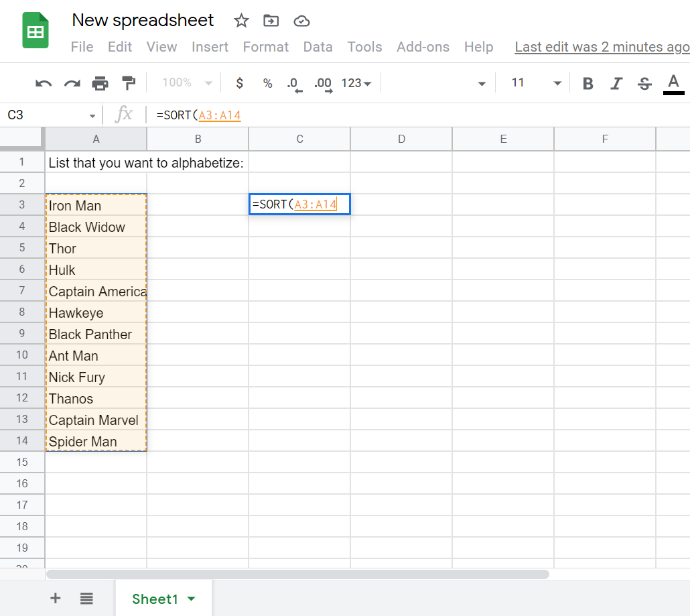690x616 pixels.
Task: Open the Help menu
Action: click(x=479, y=47)
